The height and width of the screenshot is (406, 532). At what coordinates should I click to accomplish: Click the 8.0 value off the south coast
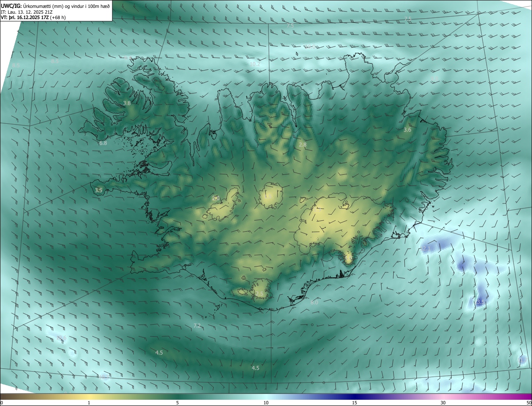coord(314,302)
